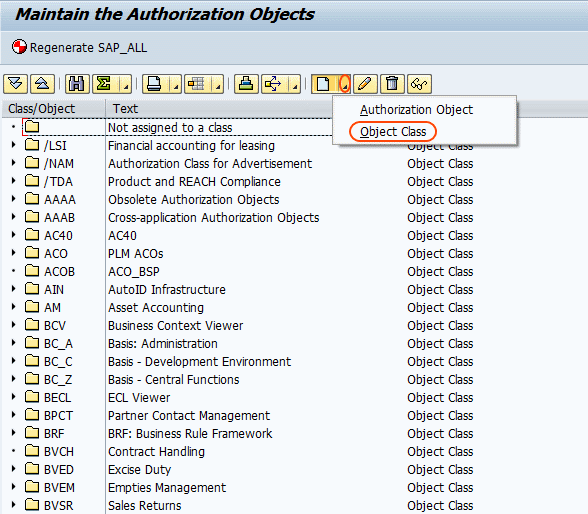Select the AAAB folder icon

click(x=32, y=217)
